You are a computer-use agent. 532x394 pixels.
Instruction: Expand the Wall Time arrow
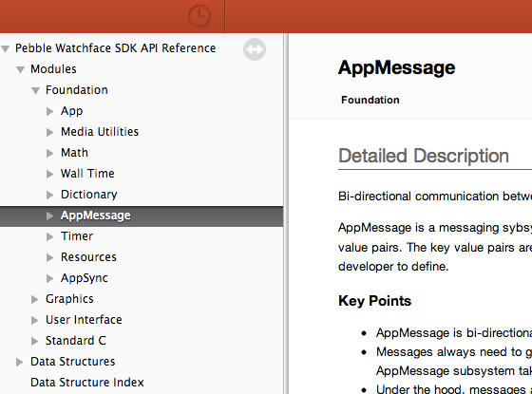point(49,174)
